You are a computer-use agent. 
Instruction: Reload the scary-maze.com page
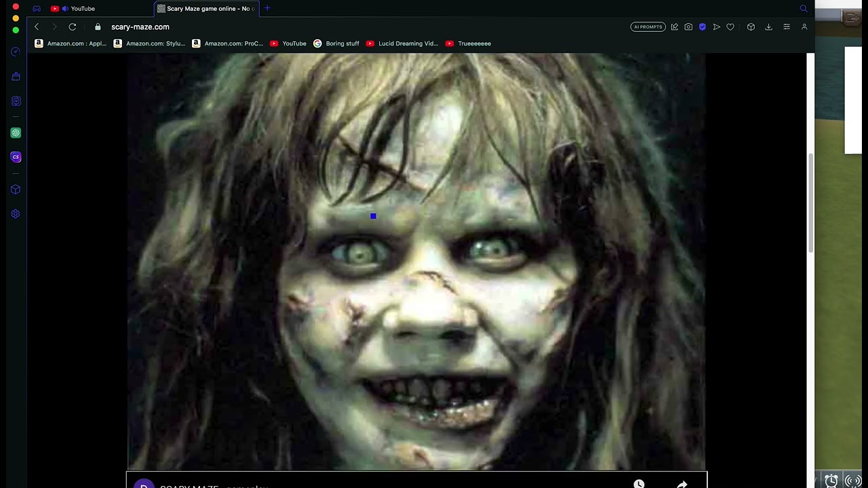point(73,26)
